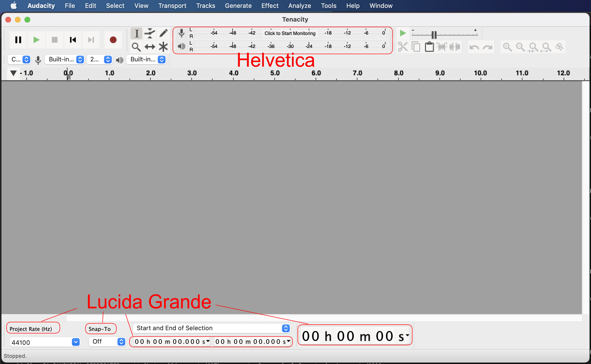Click the Redo arrow
Screen dimensions: 591x364
point(487,47)
